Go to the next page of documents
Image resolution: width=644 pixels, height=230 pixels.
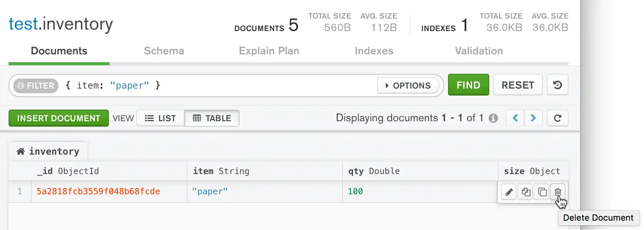tap(534, 118)
